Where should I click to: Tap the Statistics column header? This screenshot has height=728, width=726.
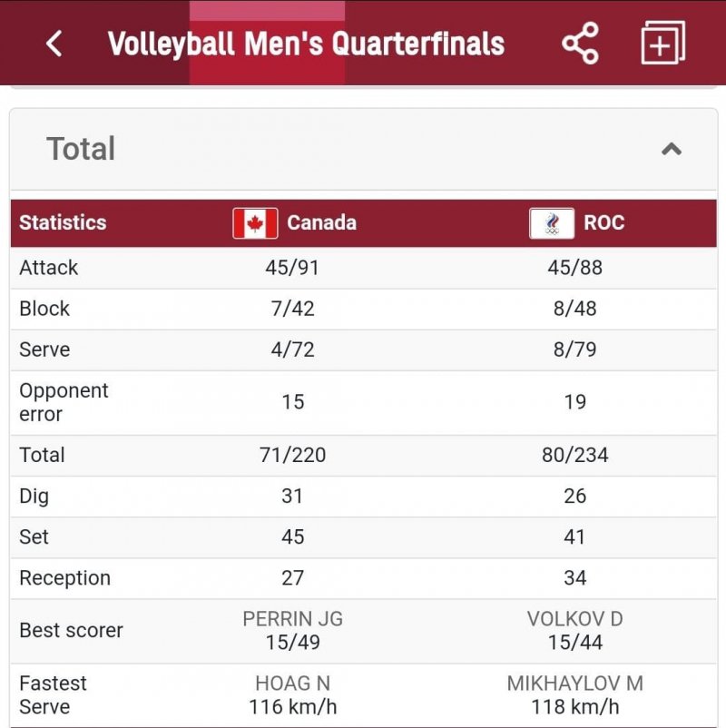tap(63, 223)
